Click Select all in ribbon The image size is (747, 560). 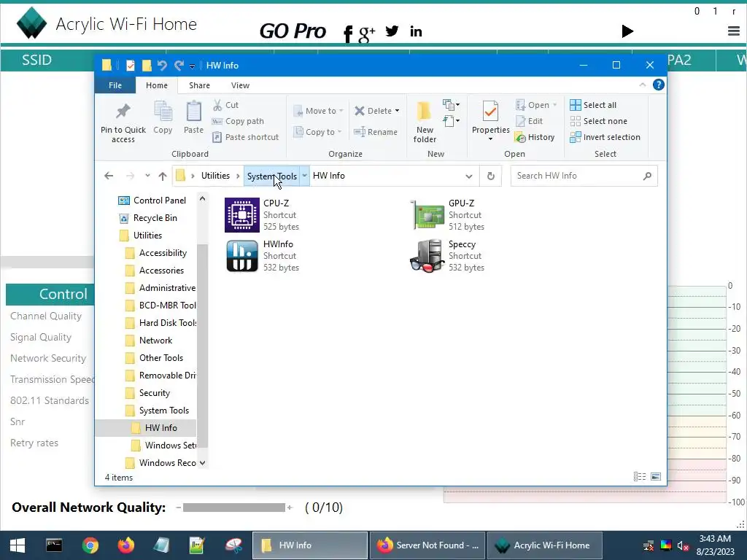click(593, 105)
